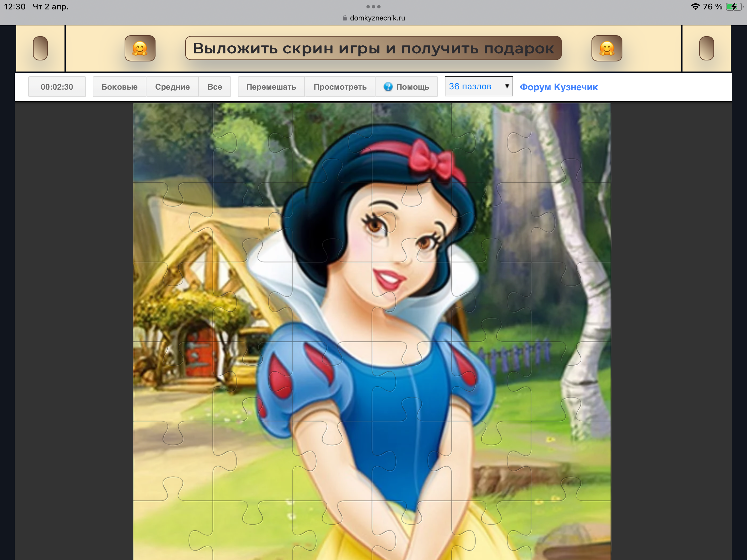Show only Боковые pieces
The width and height of the screenshot is (747, 560).
pos(119,87)
